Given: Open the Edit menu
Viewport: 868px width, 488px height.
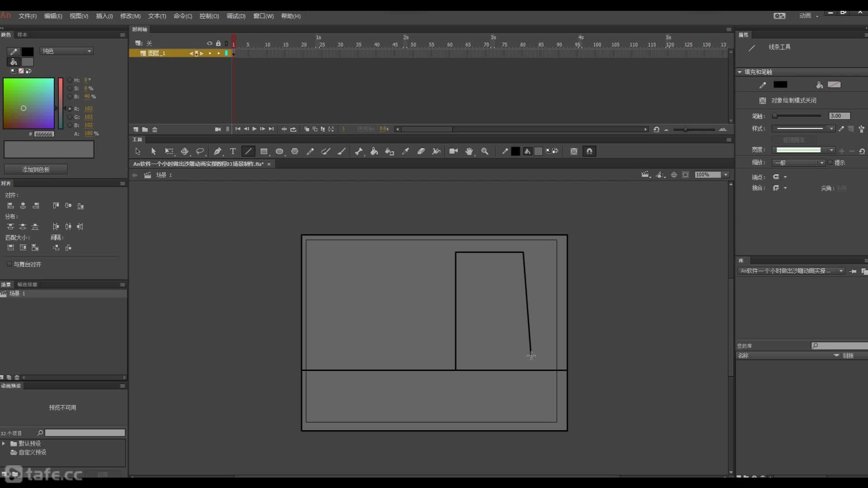Looking at the screenshot, I should pyautogui.click(x=53, y=16).
